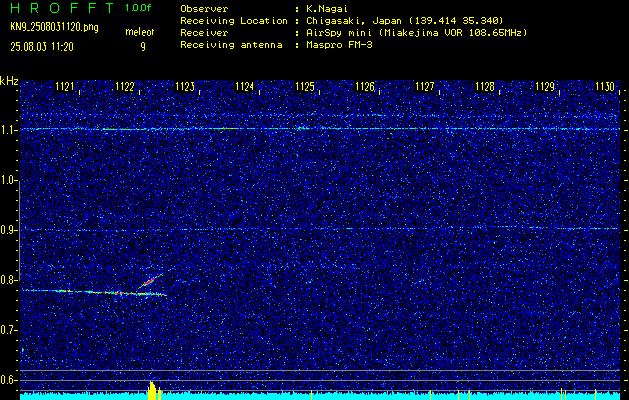629x400 pixels.
Task: Click the observer name K.Nagai
Action: pos(327,9)
